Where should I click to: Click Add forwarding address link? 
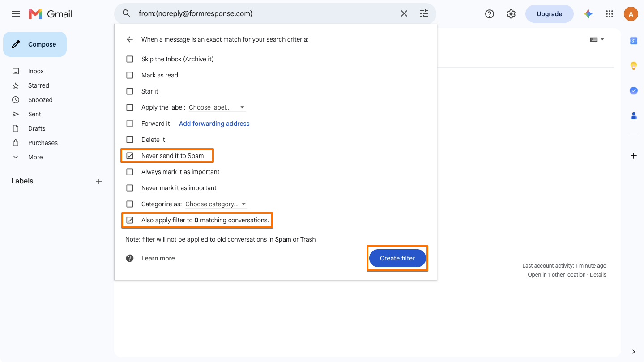pyautogui.click(x=214, y=124)
